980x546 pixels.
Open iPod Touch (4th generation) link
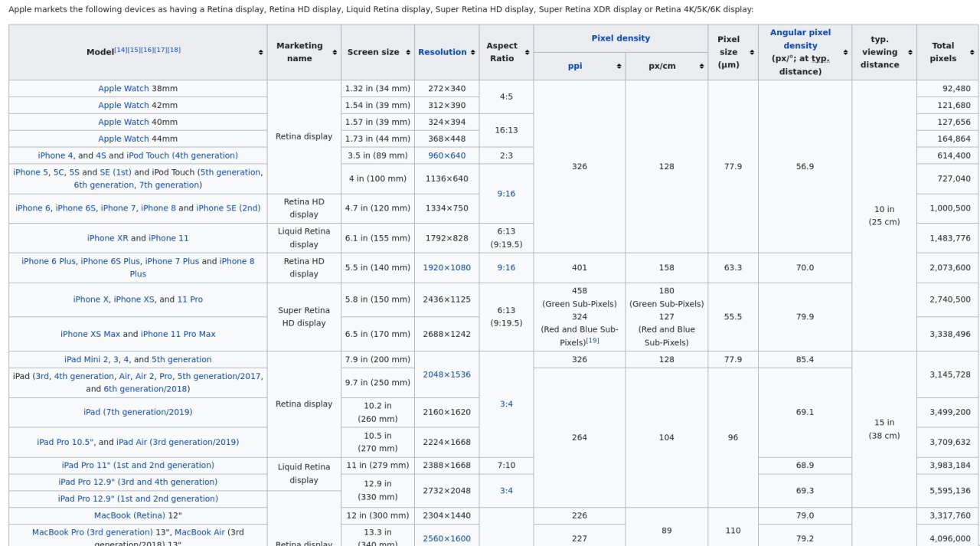[182, 155]
